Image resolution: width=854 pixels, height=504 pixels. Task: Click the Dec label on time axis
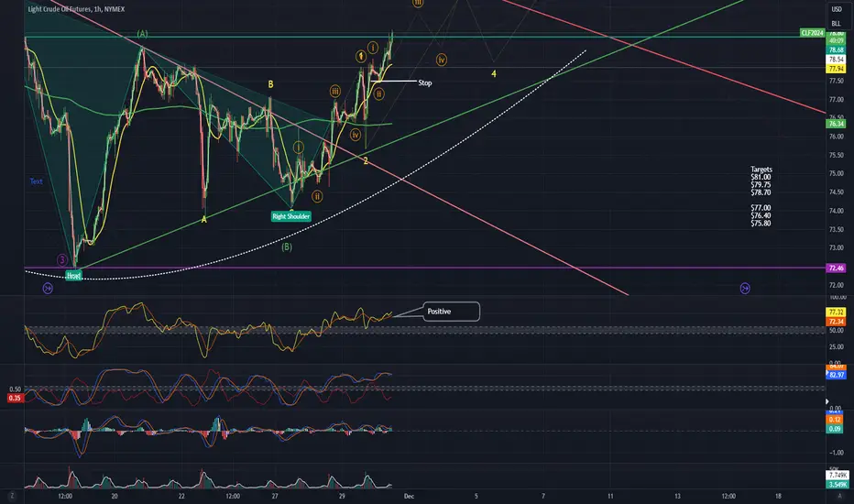(x=409, y=496)
